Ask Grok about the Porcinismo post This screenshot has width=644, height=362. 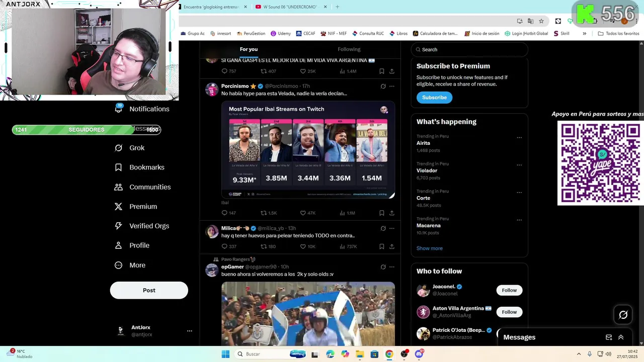pyautogui.click(x=383, y=86)
